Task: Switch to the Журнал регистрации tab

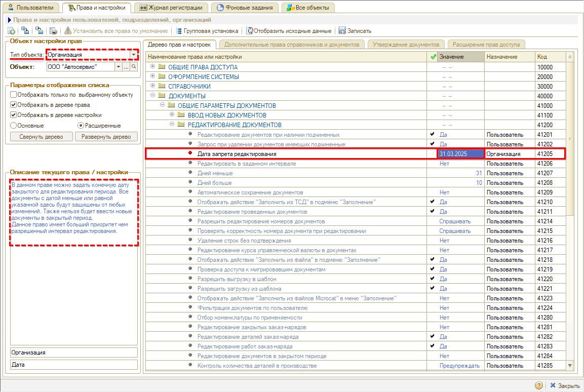Action: (x=171, y=8)
